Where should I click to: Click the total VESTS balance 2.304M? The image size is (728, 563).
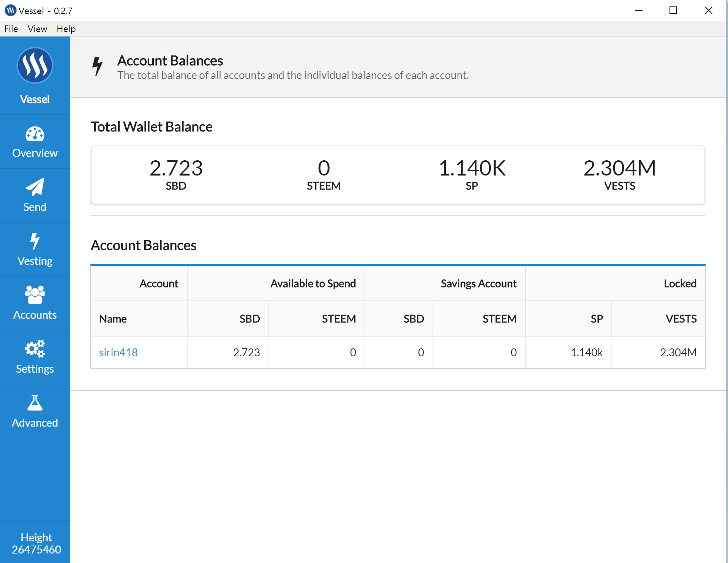(619, 168)
